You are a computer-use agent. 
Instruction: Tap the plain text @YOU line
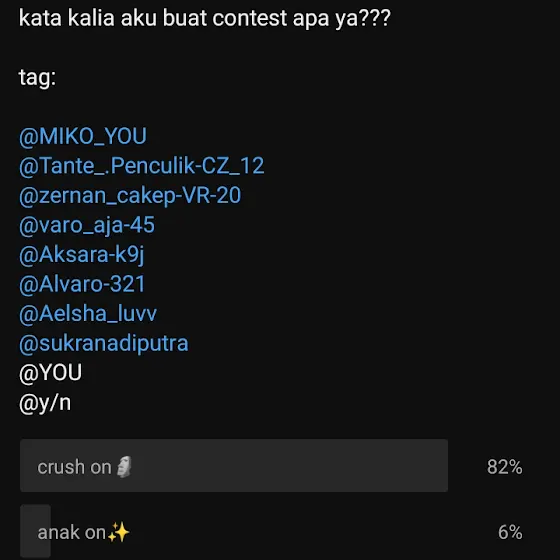(x=50, y=373)
